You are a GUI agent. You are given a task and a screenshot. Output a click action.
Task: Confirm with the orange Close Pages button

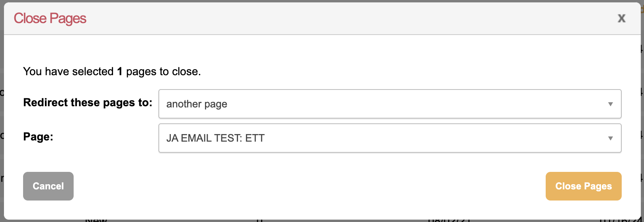pyautogui.click(x=583, y=186)
